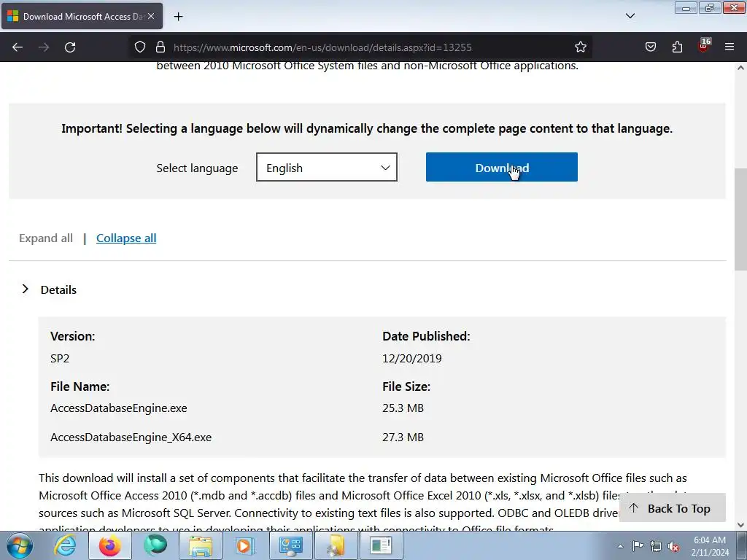Open the green document taskbar application
This screenshot has height=560, width=747.
pos(381,545)
